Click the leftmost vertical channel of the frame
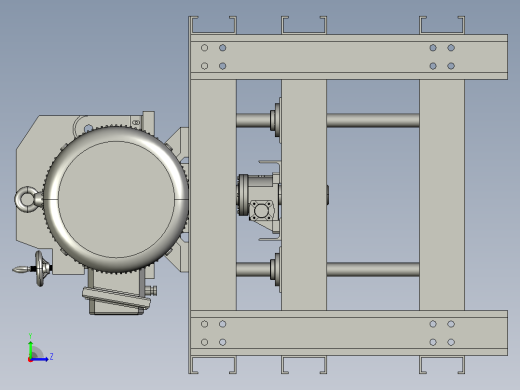 point(213,195)
